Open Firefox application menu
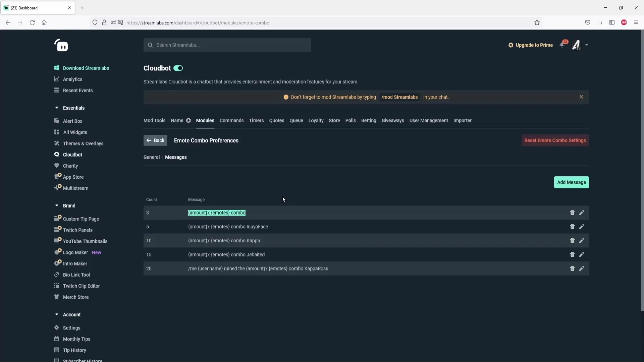Image resolution: width=644 pixels, height=362 pixels. (x=636, y=22)
